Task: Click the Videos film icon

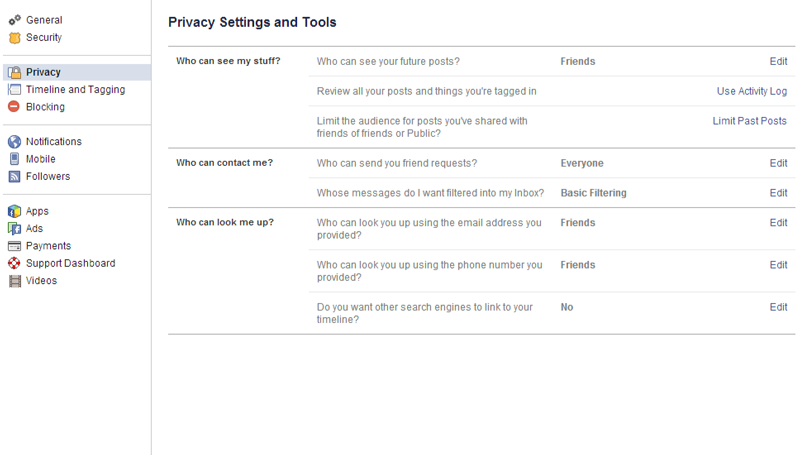Action: pyautogui.click(x=14, y=281)
